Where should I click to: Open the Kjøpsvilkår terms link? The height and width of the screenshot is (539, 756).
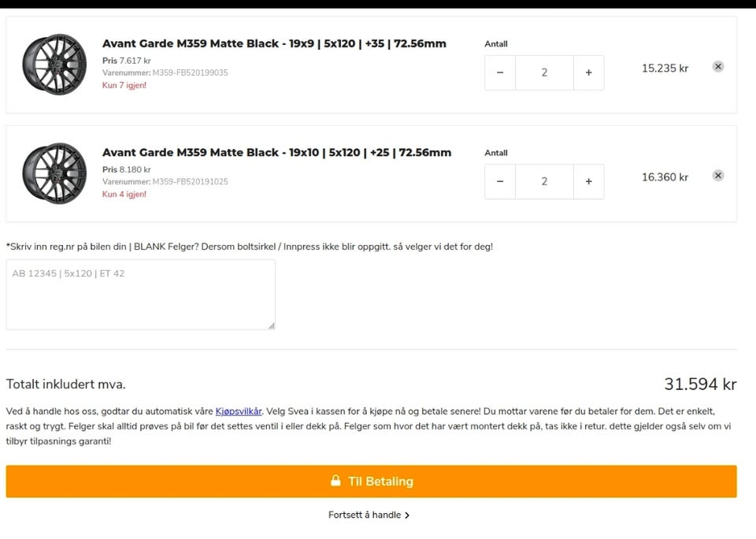238,411
